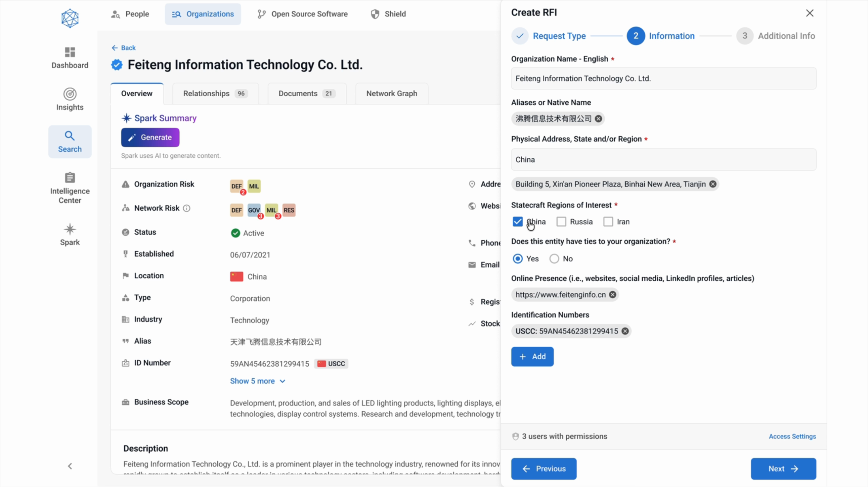Click the users permissions shield icon
Screen dimensions: 868x487
(515, 437)
